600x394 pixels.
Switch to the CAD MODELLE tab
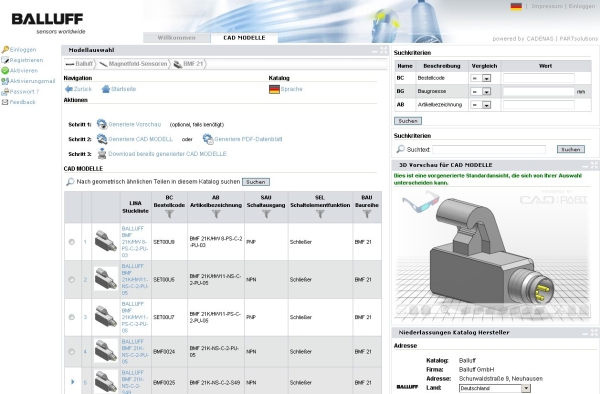pyautogui.click(x=244, y=38)
